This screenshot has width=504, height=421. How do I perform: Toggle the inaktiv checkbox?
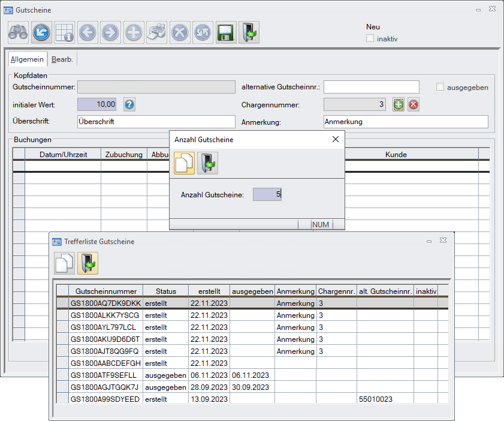[370, 38]
